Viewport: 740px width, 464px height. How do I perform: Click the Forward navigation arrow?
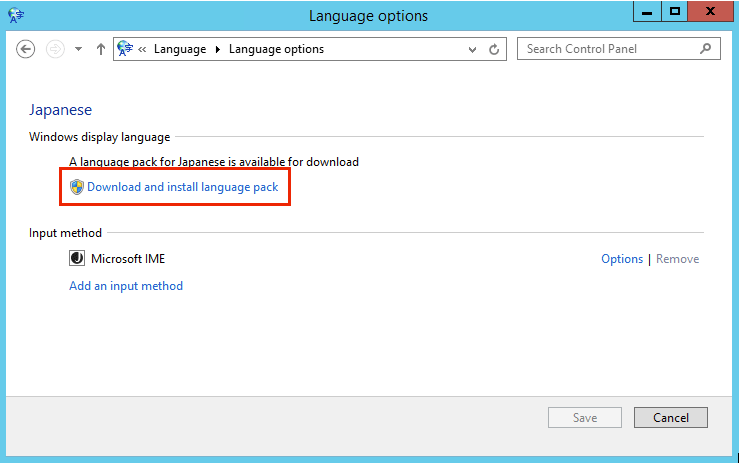(x=55, y=49)
